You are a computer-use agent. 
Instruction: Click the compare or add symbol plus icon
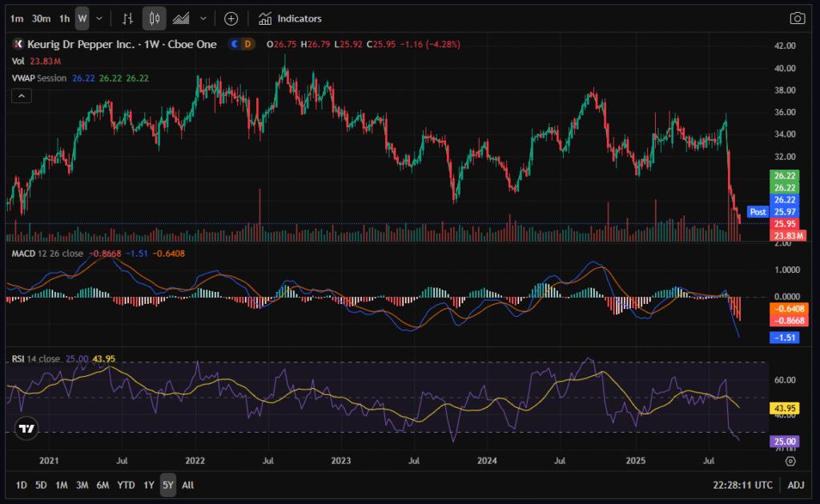[x=231, y=18]
